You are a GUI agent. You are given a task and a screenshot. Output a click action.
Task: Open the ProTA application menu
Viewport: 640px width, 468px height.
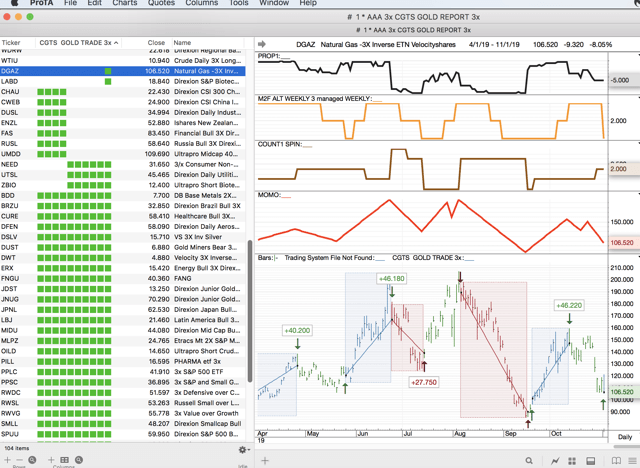coord(42,3)
